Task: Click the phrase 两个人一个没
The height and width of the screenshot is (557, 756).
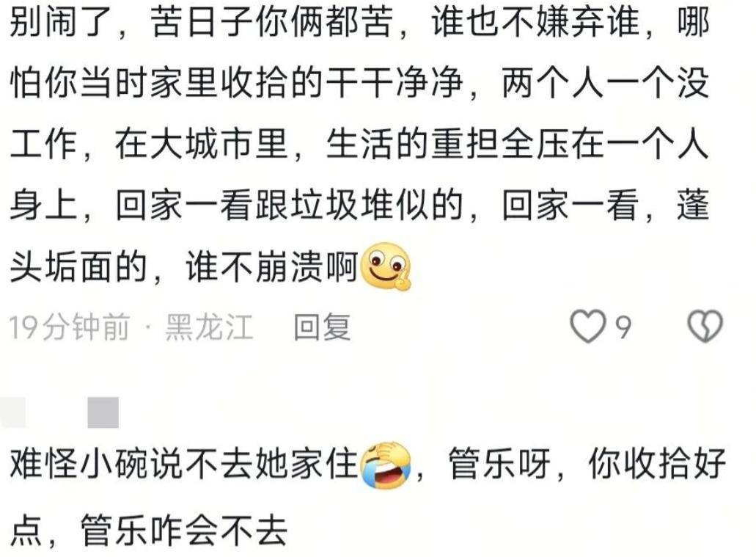Action: click(606, 82)
